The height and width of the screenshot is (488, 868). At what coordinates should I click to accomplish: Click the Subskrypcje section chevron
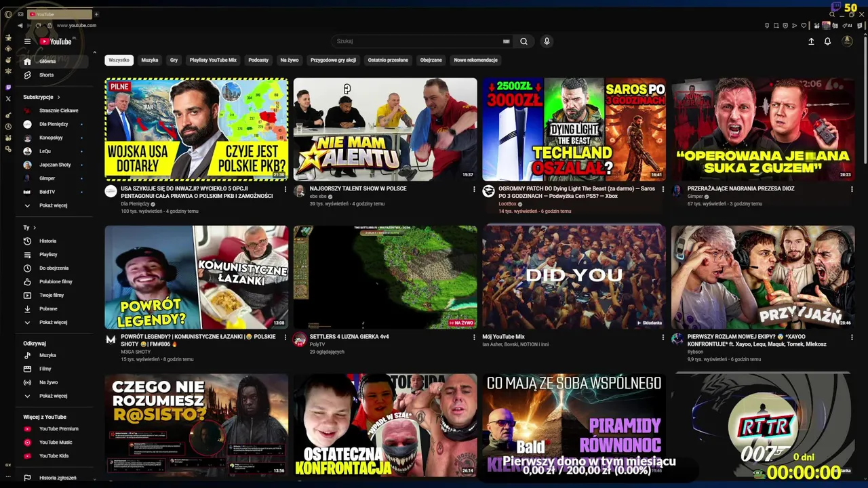click(58, 97)
